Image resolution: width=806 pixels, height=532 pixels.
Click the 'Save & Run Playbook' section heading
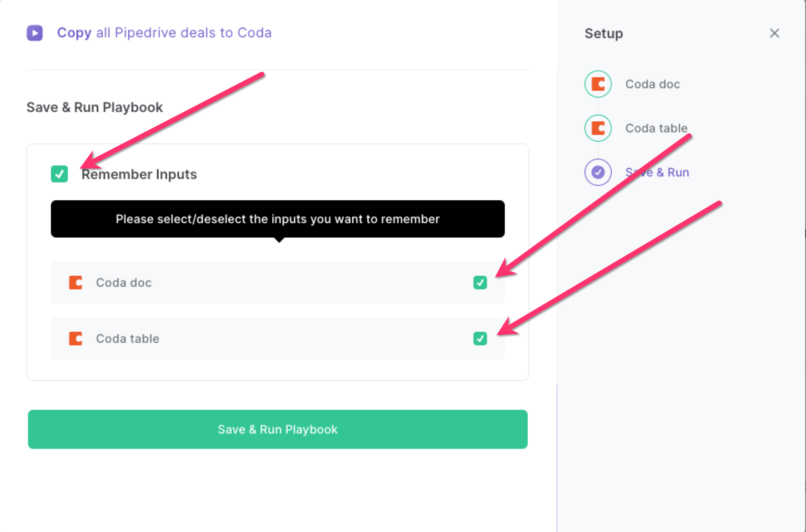click(x=95, y=107)
